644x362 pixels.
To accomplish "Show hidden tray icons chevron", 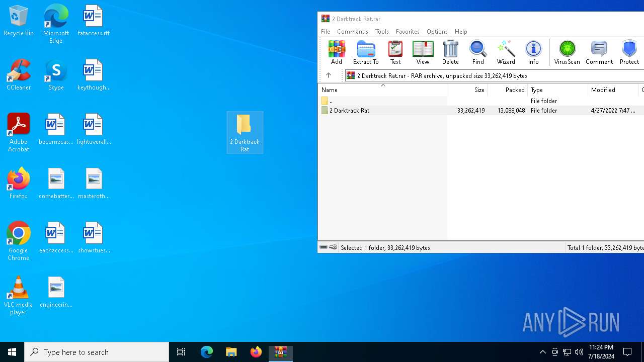I will [x=542, y=352].
